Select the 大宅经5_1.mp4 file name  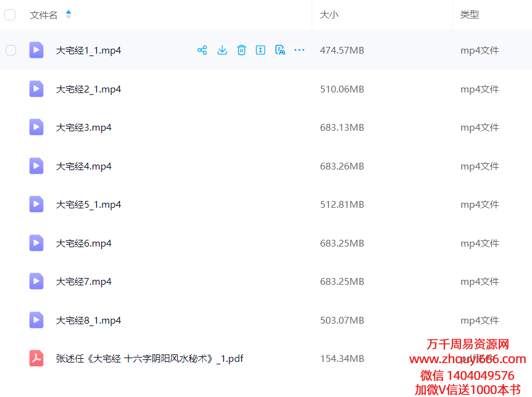pos(88,205)
